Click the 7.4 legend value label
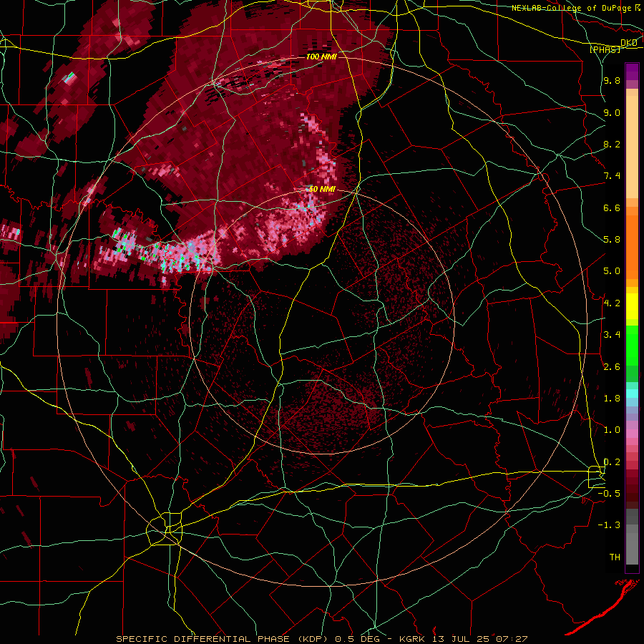This screenshot has width=644, height=644. 612,176
